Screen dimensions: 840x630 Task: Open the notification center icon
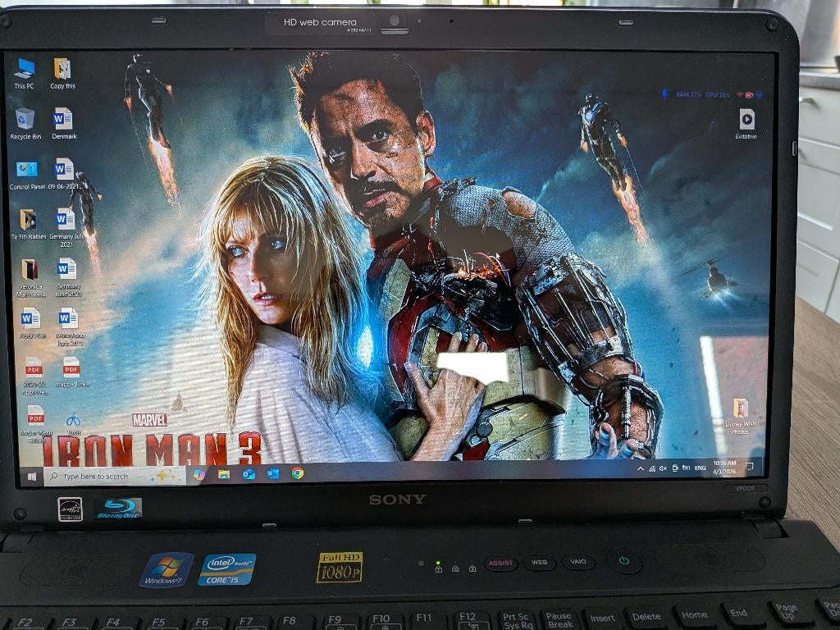coord(750,466)
